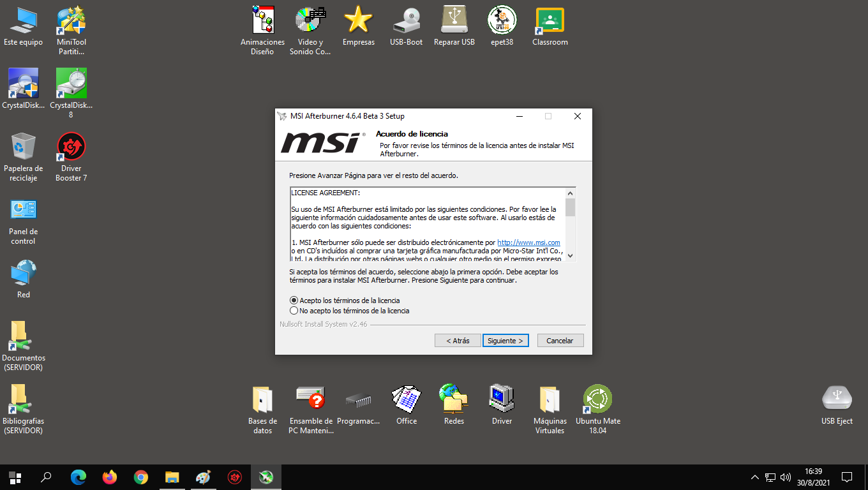Open the Windows Start menu

coord(15,477)
